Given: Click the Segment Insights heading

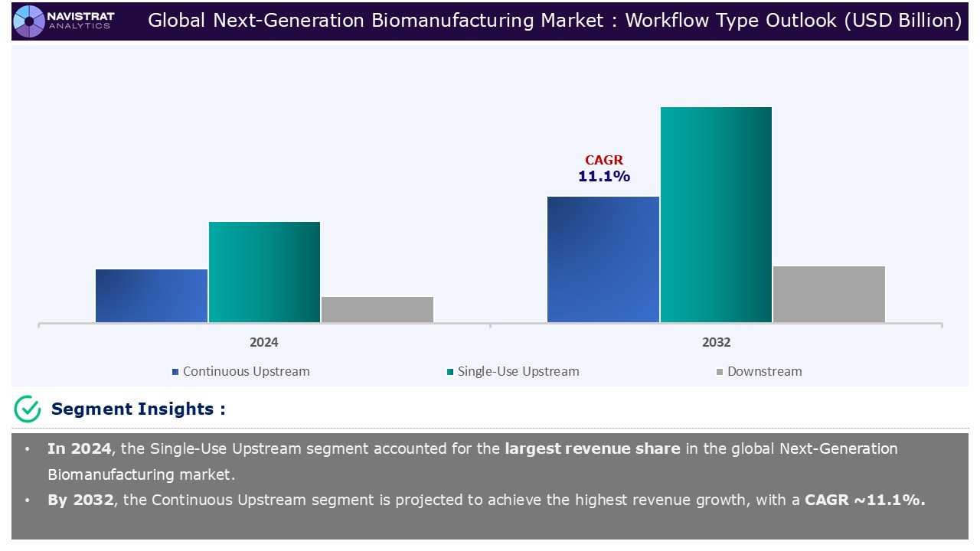Looking at the screenshot, I should 138,409.
